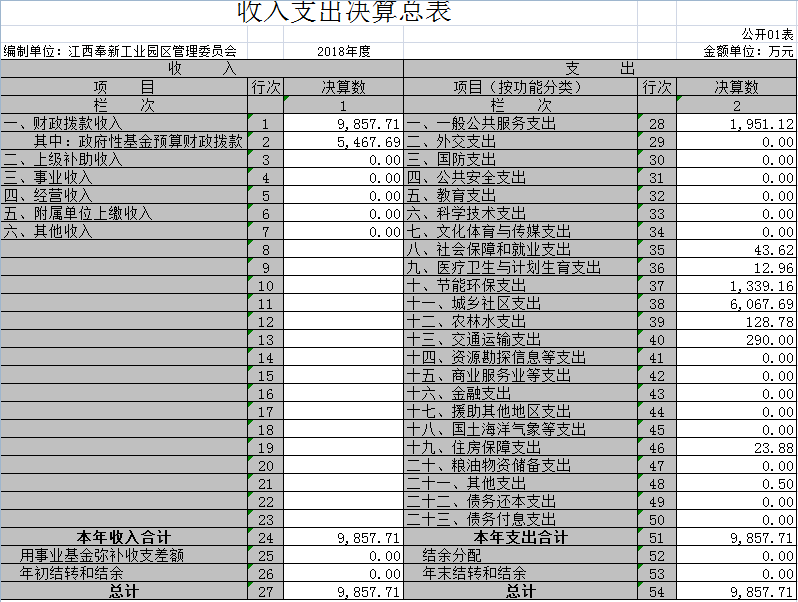Click the 金额单位：万元 cell

tap(748, 51)
